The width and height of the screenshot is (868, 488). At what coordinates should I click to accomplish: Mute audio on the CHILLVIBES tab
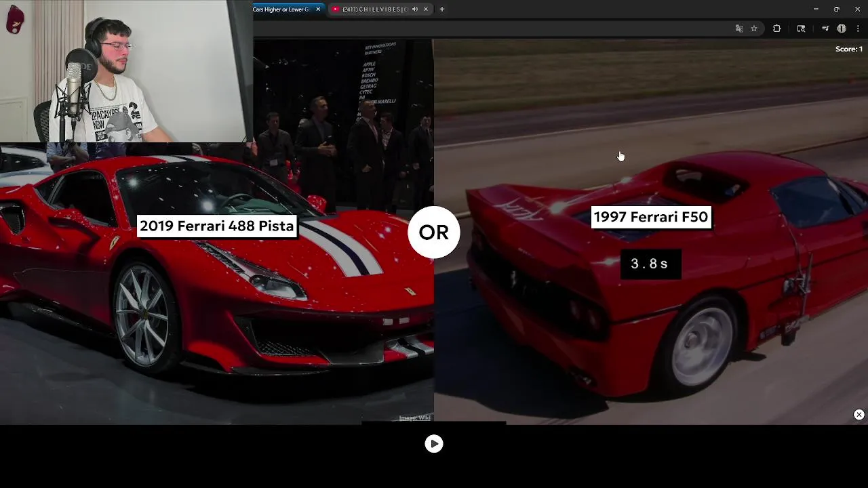414,9
